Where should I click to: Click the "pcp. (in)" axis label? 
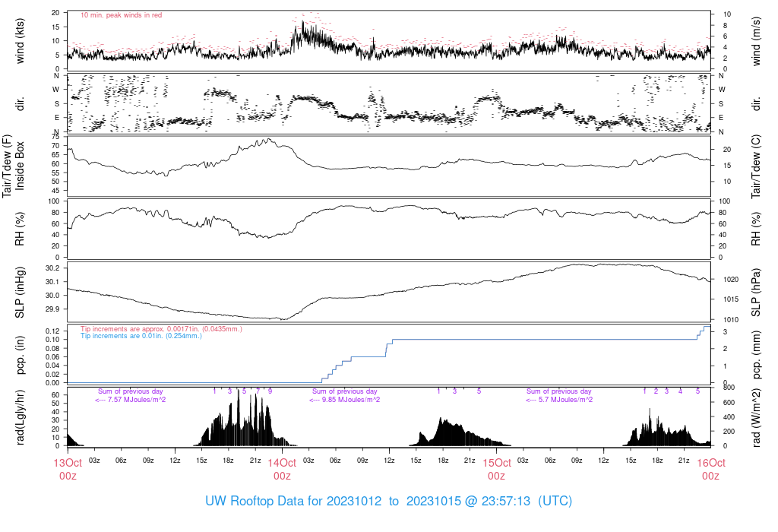click(x=20, y=356)
